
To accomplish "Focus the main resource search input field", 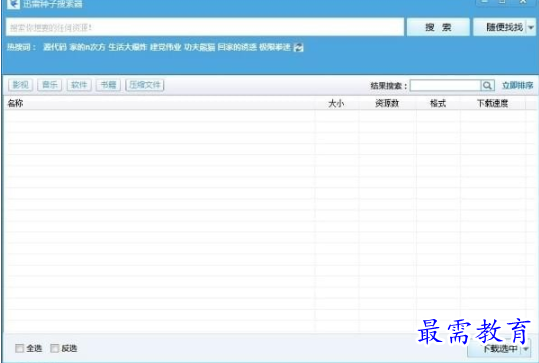I will point(205,27).
